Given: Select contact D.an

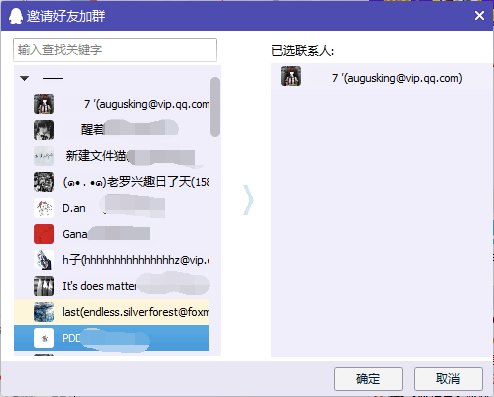Looking at the screenshot, I should (111, 208).
